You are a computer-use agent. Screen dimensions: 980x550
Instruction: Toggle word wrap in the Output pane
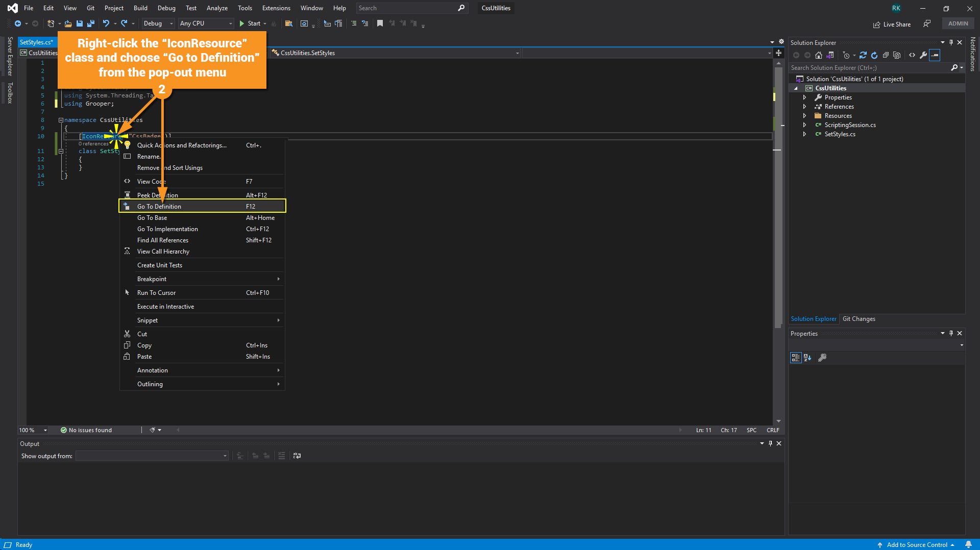[297, 456]
